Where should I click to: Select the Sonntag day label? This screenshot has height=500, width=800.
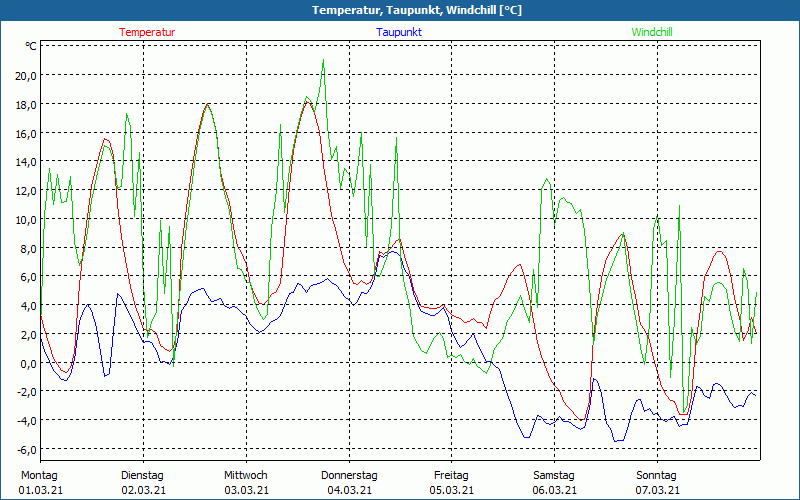656,475
